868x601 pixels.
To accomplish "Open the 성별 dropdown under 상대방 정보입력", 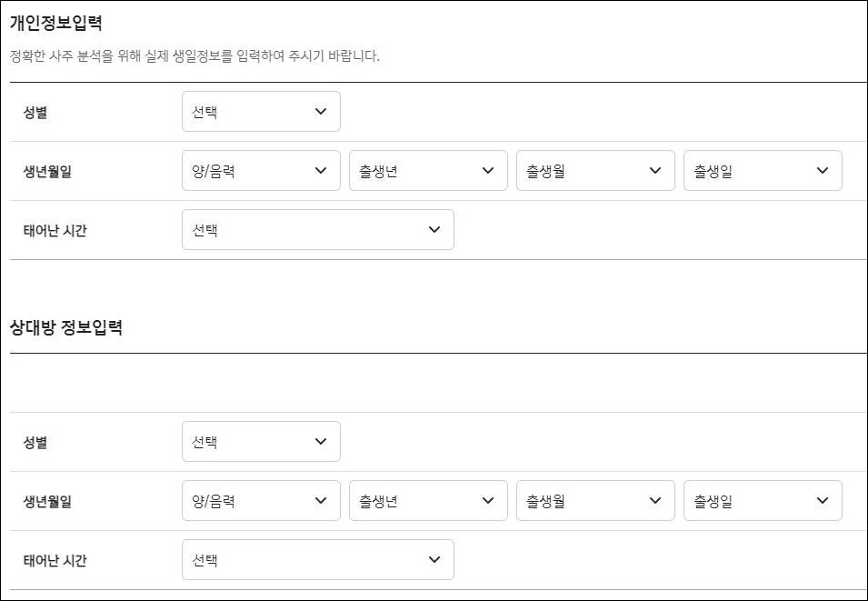I will tap(261, 441).
